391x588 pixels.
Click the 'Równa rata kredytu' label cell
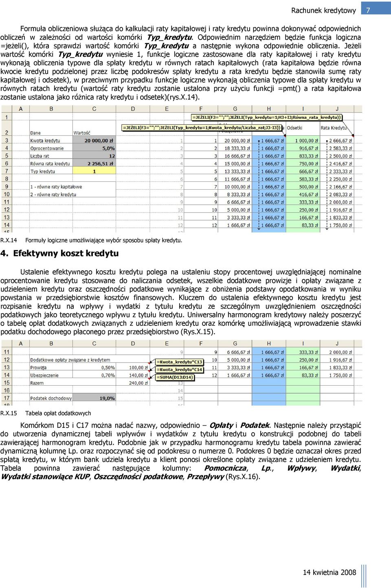pos(51,164)
